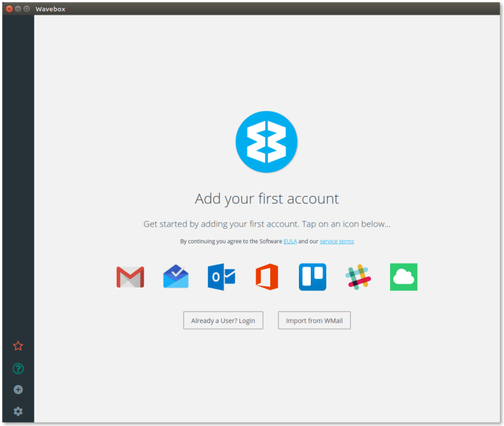The width and height of the screenshot is (504, 426).
Task: Click the Wavebox logo
Action: (267, 142)
